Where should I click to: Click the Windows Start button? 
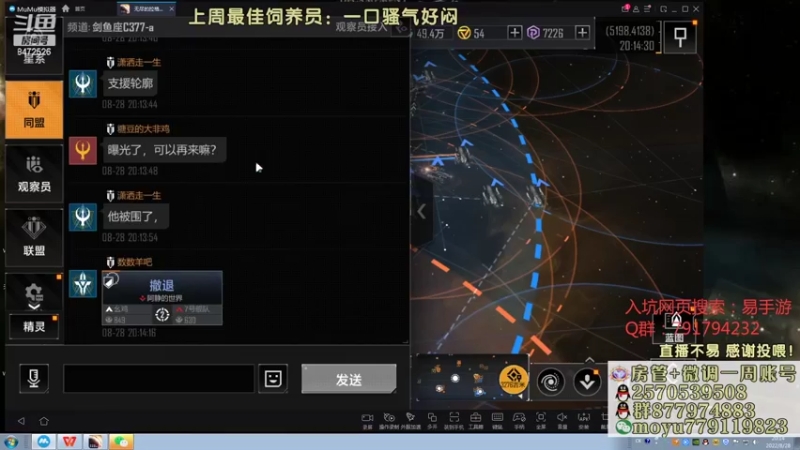(11, 442)
